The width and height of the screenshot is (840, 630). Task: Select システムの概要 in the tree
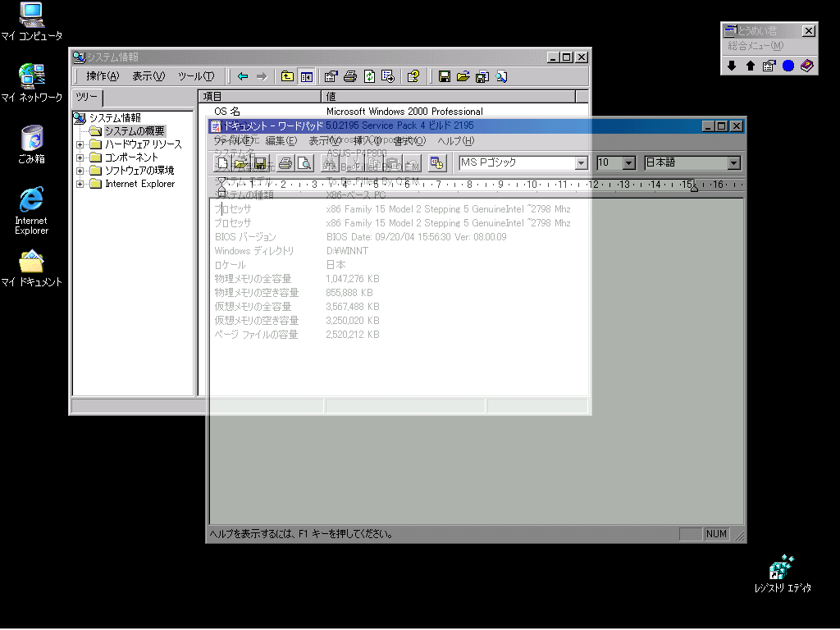pyautogui.click(x=135, y=131)
